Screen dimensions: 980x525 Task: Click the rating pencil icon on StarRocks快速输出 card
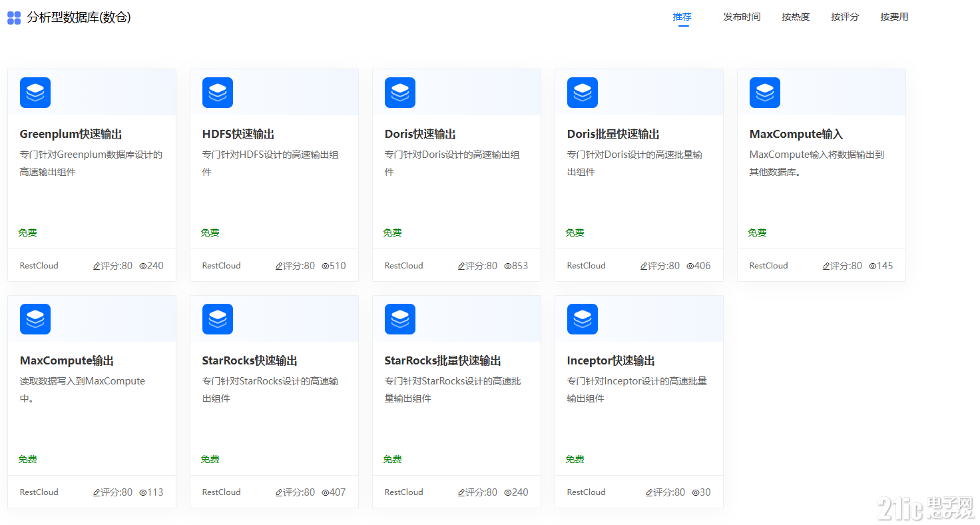279,492
